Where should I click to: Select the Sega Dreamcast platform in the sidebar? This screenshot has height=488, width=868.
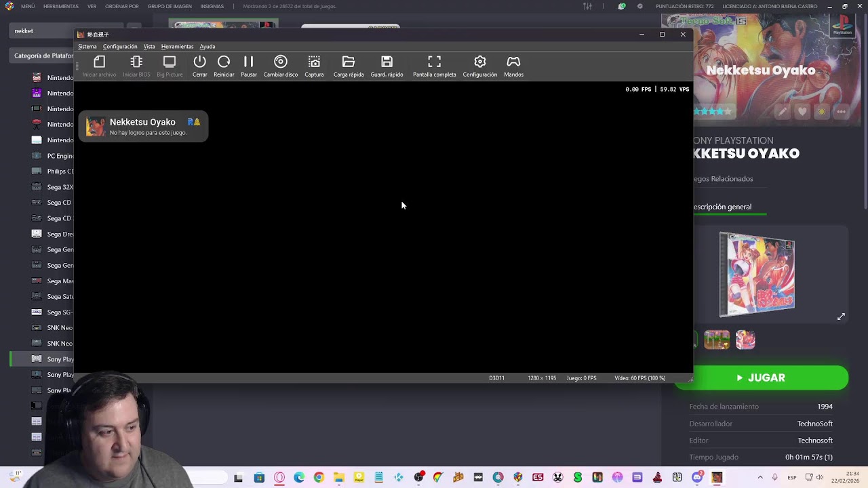pyautogui.click(x=53, y=234)
